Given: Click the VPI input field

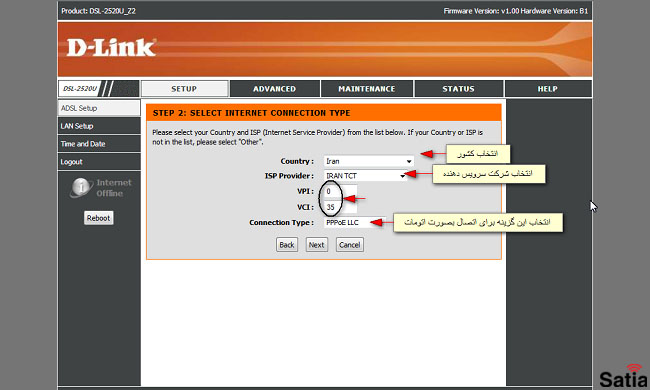Looking at the screenshot, I should 340,191.
